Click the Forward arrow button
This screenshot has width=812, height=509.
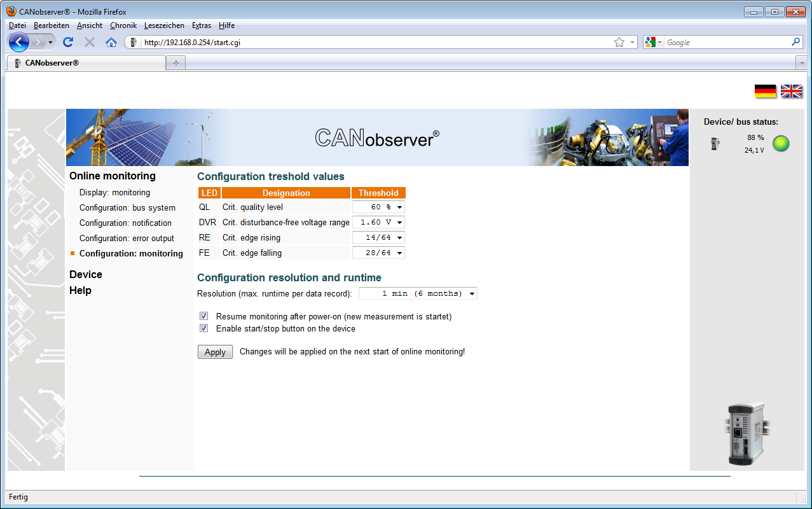pos(38,43)
